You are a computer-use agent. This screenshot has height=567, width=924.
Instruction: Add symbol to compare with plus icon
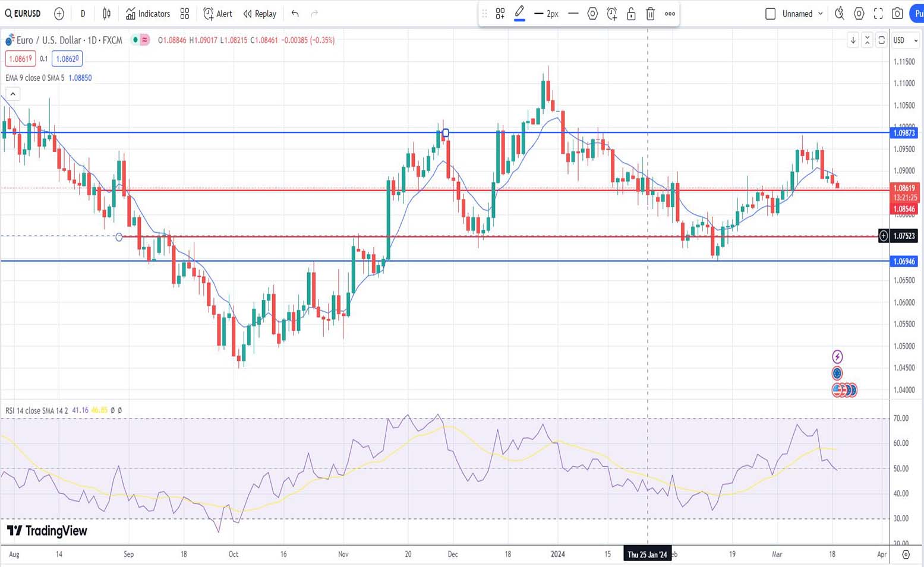click(59, 14)
